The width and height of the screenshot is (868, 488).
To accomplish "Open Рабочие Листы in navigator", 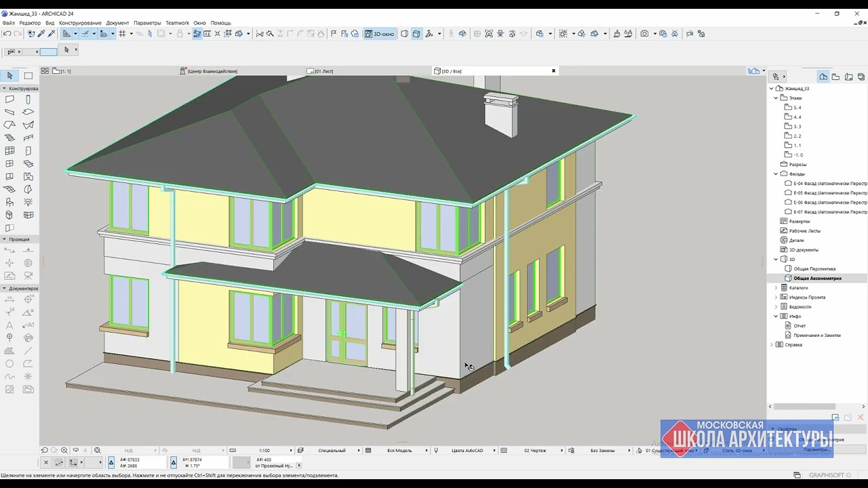I will pyautogui.click(x=804, y=230).
